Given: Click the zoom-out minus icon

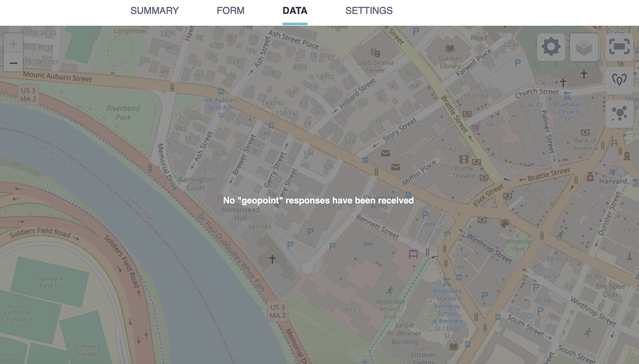Looking at the screenshot, I should coord(13,62).
